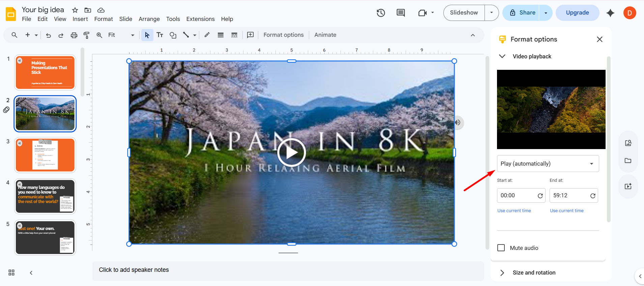Image resolution: width=644 pixels, height=286 pixels.
Task: Open the new slide layout dropdown arrow
Action: [x=36, y=35]
